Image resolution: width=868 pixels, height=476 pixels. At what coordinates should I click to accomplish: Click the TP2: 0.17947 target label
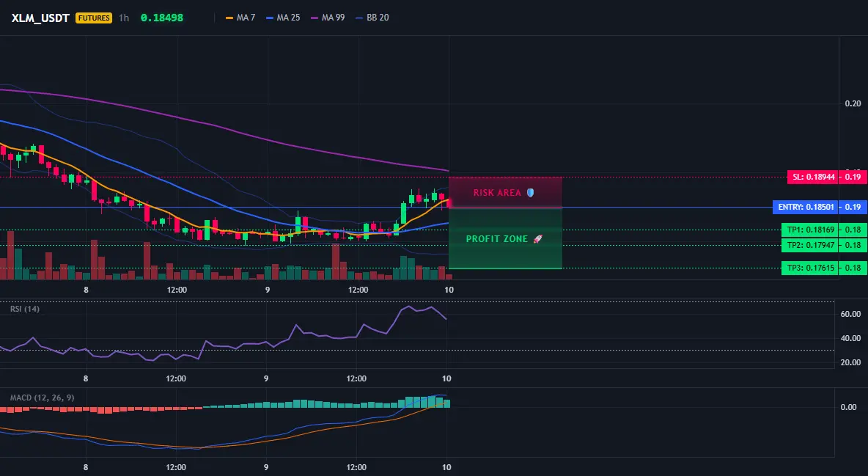(810, 245)
